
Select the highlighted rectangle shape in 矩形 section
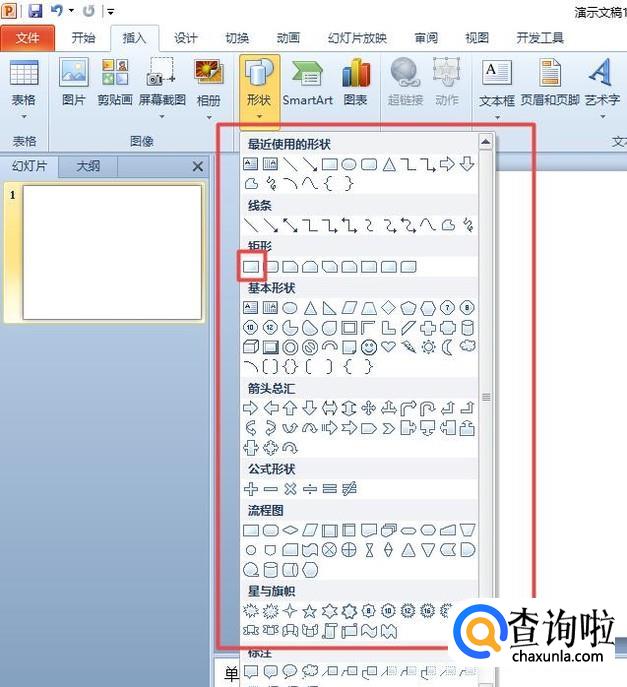pyautogui.click(x=251, y=267)
